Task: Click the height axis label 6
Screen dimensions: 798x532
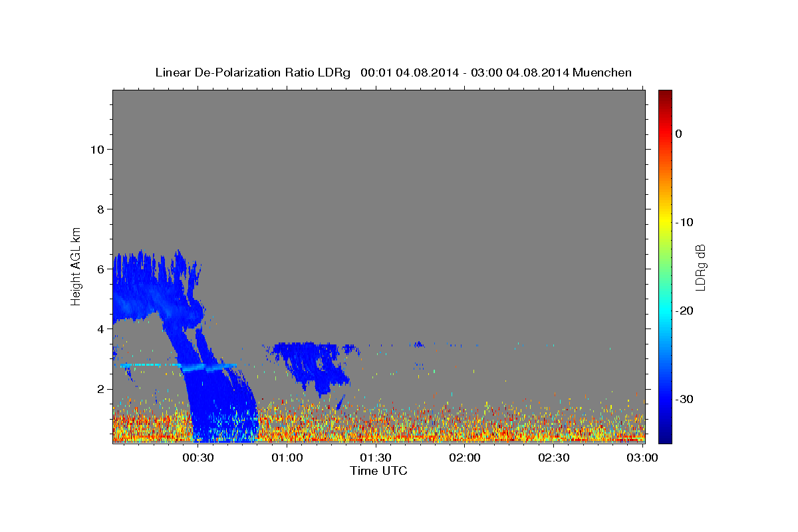Action: [100, 269]
